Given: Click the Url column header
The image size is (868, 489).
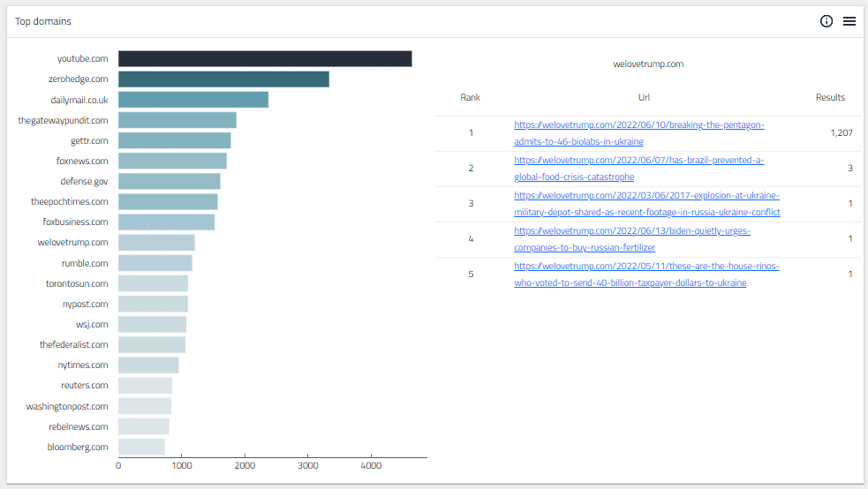Looking at the screenshot, I should (644, 97).
